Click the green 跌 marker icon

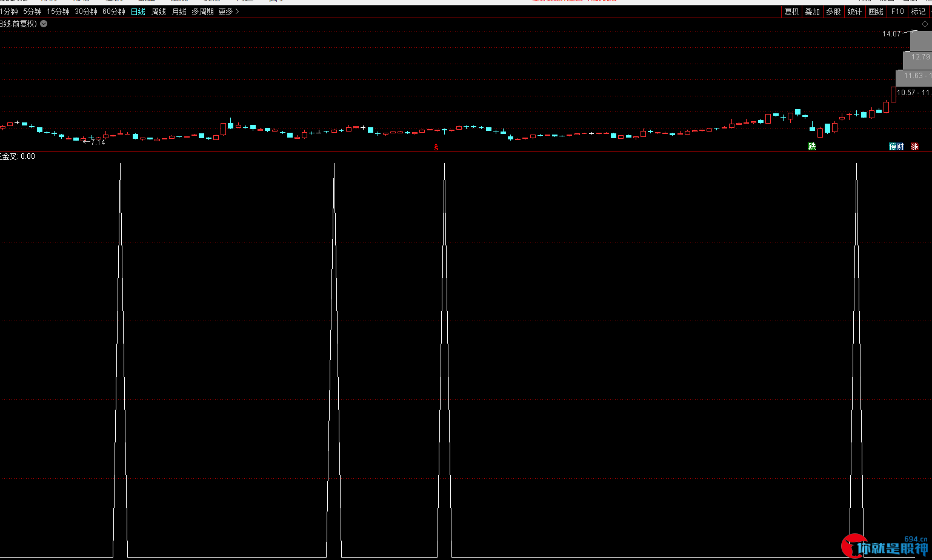coord(812,146)
